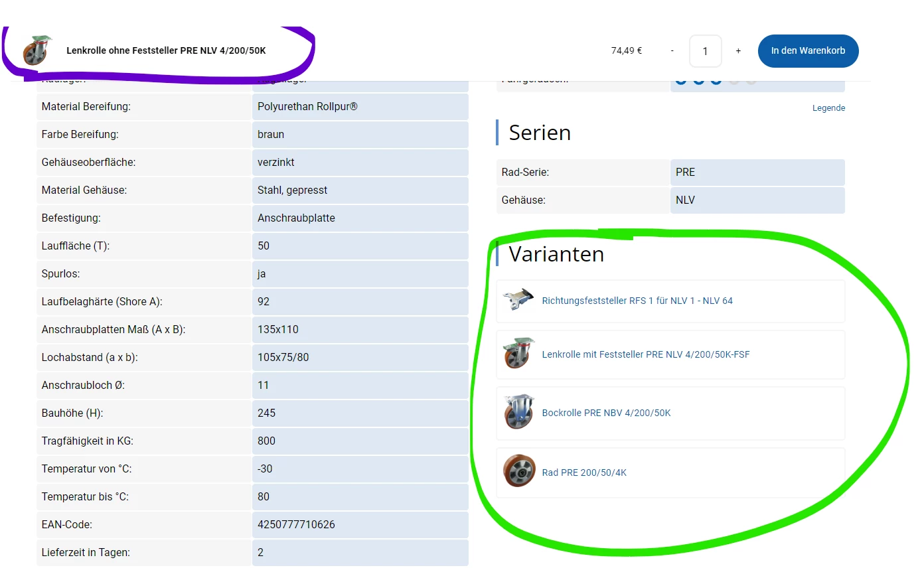Click the quantity input field showing 1
The height and width of the screenshot is (580, 924).
pyautogui.click(x=705, y=51)
